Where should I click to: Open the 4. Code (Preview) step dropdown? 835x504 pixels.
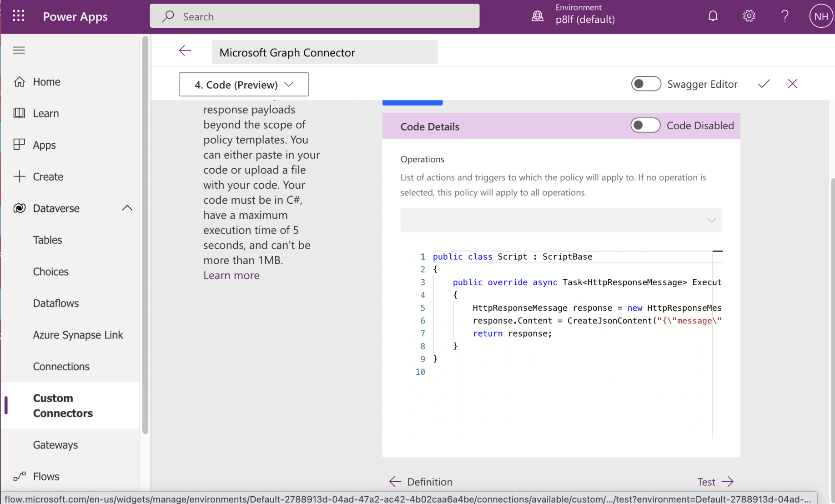(x=244, y=85)
